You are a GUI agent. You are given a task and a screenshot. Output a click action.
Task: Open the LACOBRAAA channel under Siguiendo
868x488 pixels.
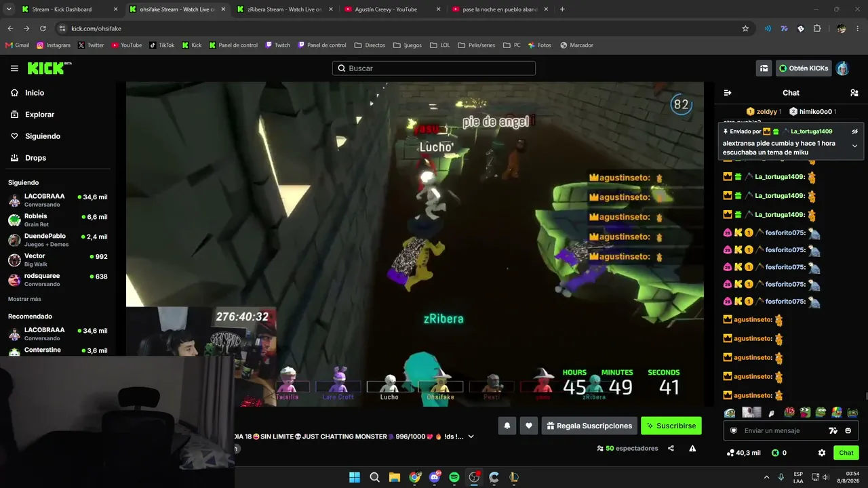[x=58, y=200]
